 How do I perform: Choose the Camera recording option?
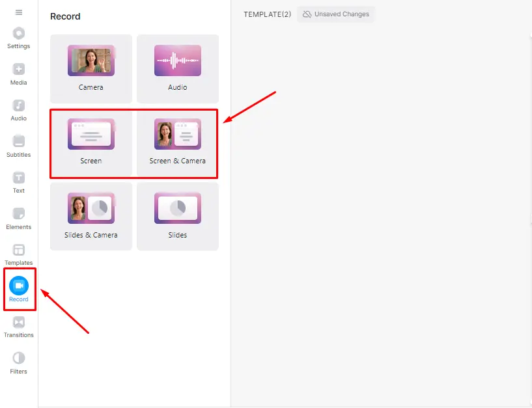(x=91, y=69)
